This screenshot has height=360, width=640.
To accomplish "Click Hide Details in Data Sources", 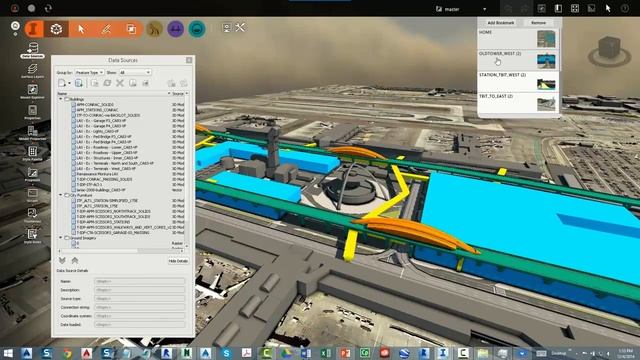I will coord(178,261).
